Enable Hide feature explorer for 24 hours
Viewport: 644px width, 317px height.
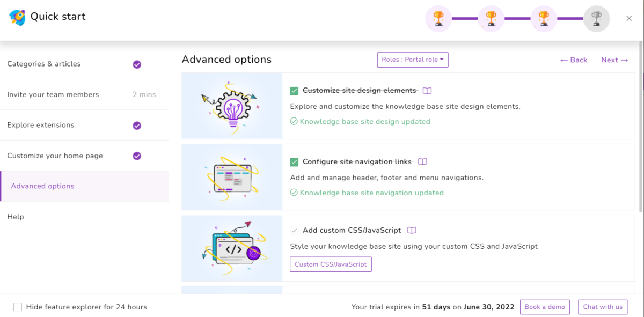tap(18, 307)
